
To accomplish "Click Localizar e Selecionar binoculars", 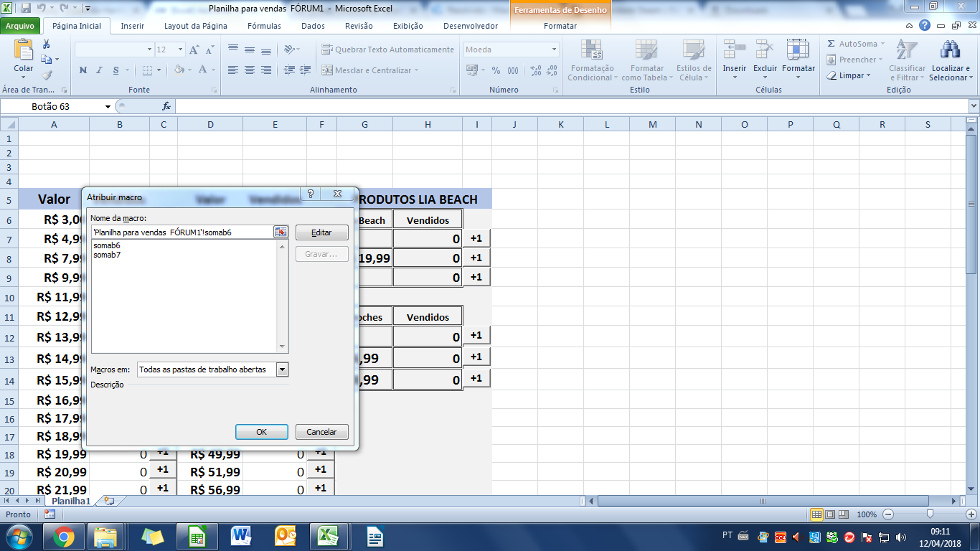I will [951, 50].
